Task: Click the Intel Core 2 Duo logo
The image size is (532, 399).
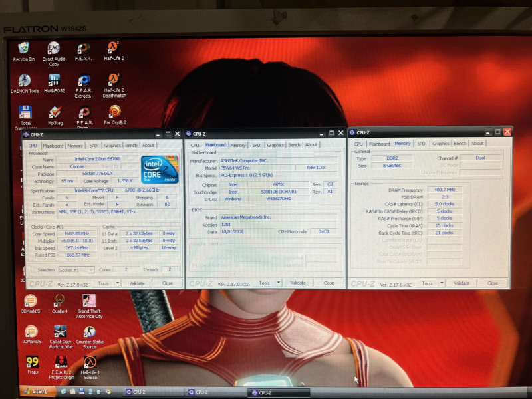Action: point(159,170)
